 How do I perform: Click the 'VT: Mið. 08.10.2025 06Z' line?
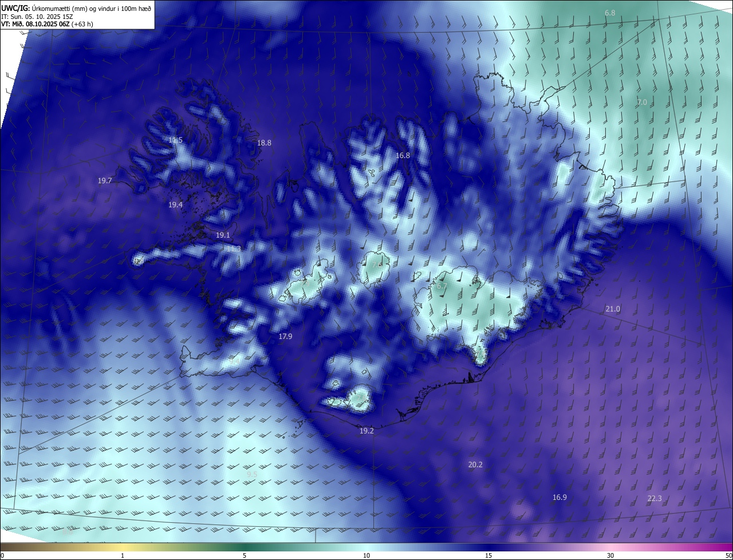[x=48, y=24]
